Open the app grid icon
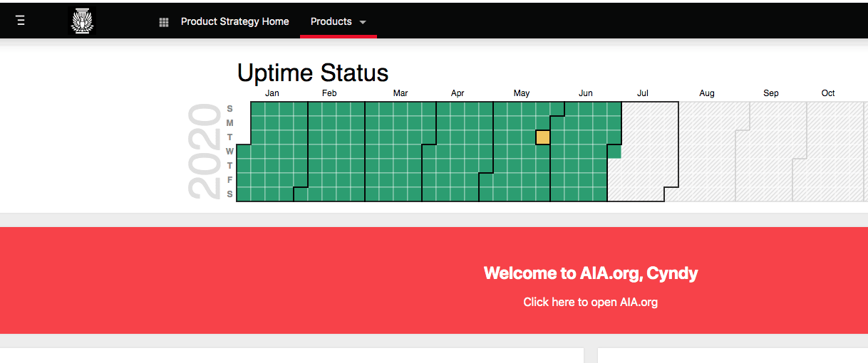The image size is (868, 363). [x=164, y=22]
